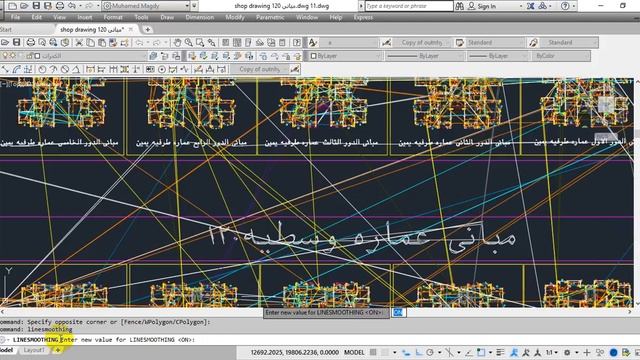
Task: Toggle the grid display in status bar
Action: pyautogui.click(x=373, y=352)
